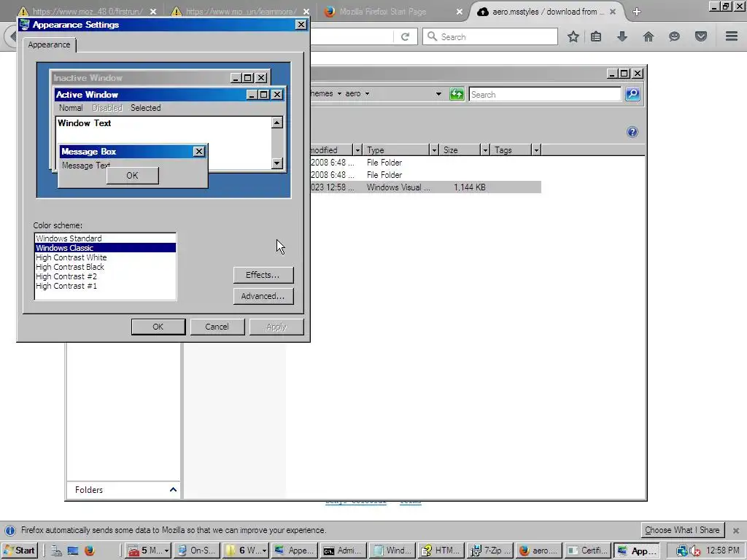The width and height of the screenshot is (747, 560).
Task: Open the bookmarks list icon in Firefox
Action: pyautogui.click(x=596, y=36)
